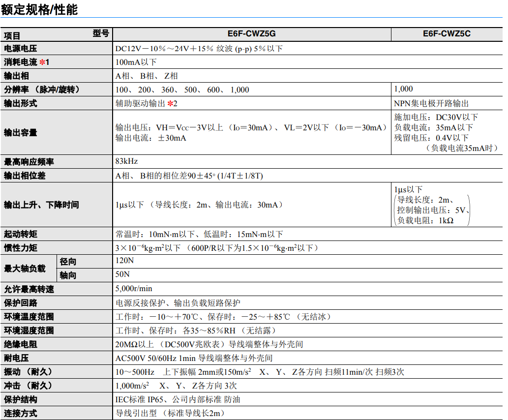Select the A相、B相的相位差90±45° value

[189, 176]
